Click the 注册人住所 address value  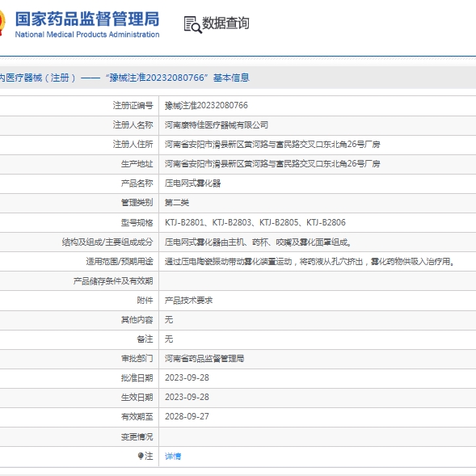272,144
